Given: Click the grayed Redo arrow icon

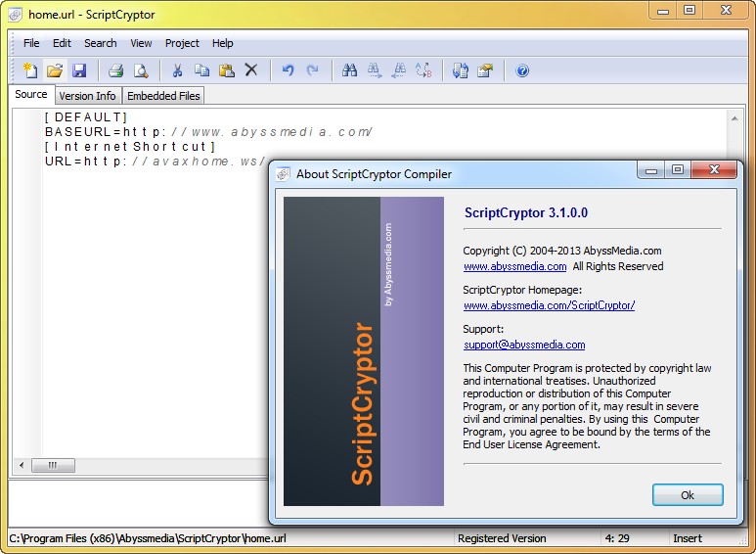Looking at the screenshot, I should tap(312, 70).
